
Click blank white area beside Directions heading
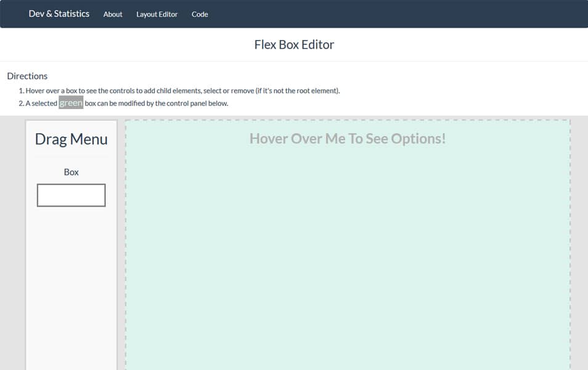(308, 76)
